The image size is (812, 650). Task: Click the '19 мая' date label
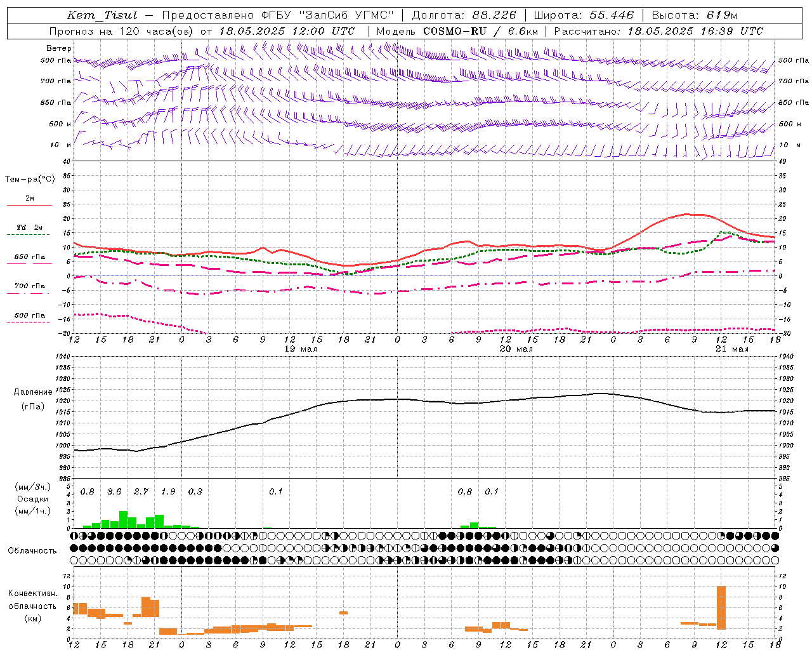click(301, 348)
